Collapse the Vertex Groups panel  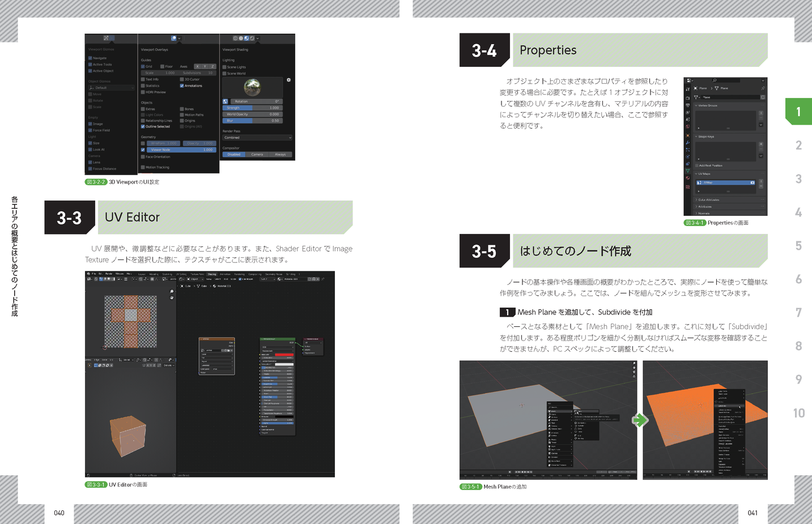(696, 106)
